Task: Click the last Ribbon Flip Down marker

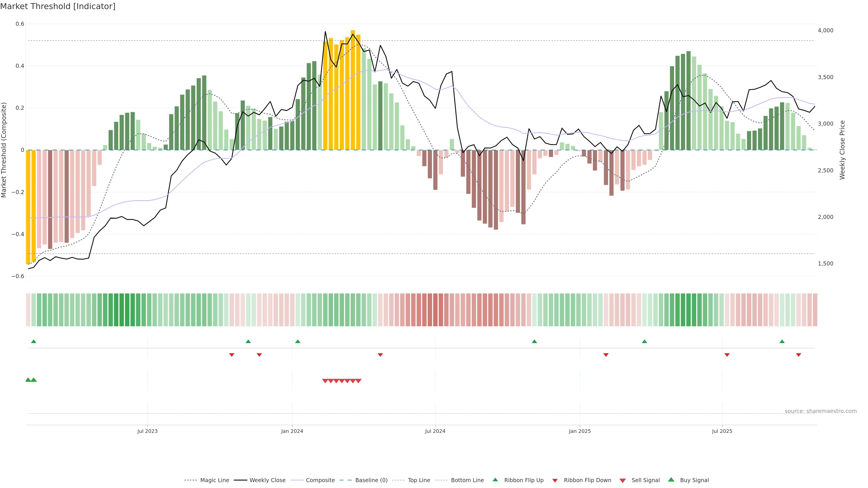Action: click(798, 355)
